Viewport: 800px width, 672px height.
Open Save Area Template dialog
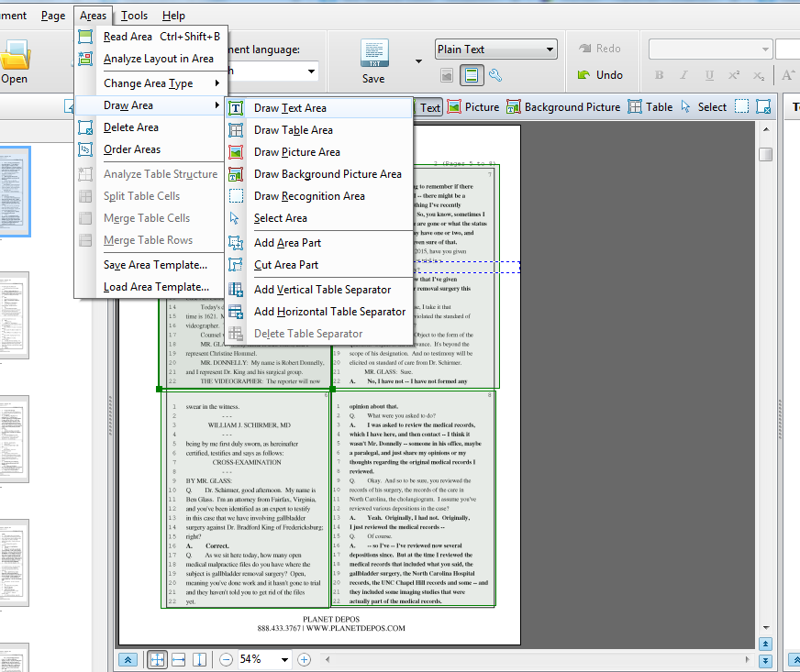[x=150, y=265]
